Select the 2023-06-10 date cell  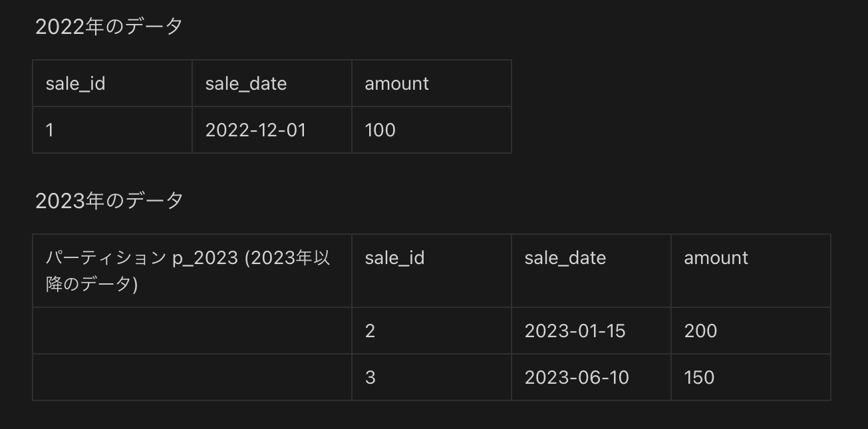[577, 378]
